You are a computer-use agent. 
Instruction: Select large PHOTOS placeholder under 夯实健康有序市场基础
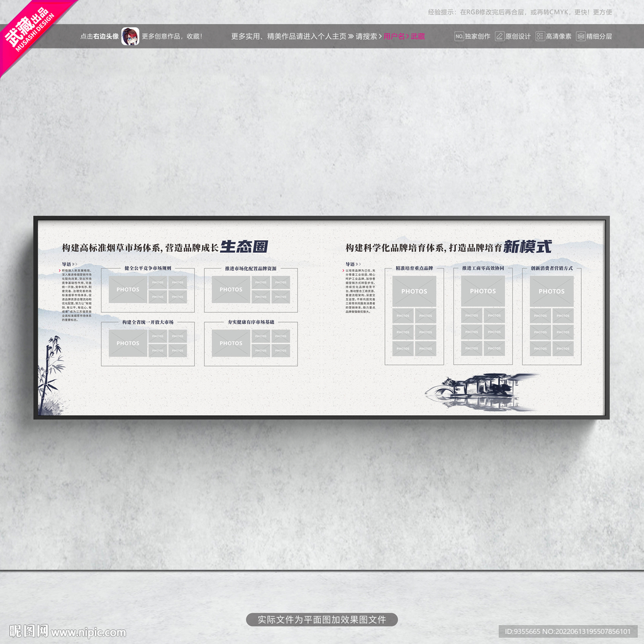click(x=231, y=343)
